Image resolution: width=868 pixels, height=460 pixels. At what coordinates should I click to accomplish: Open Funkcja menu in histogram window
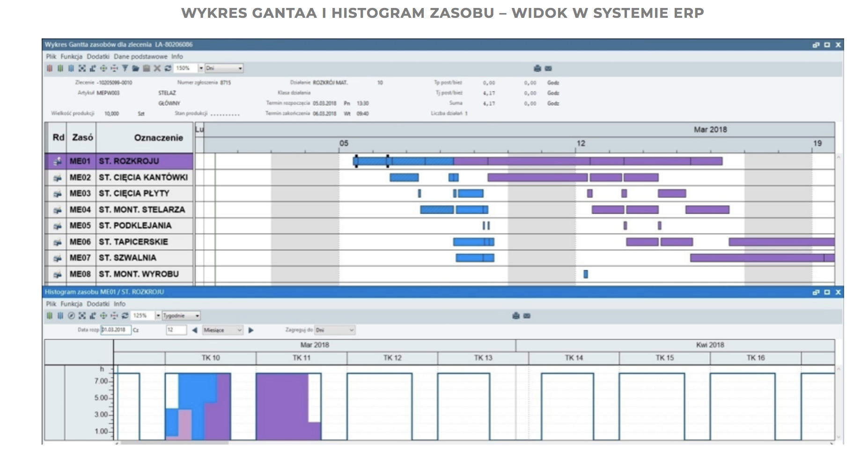(72, 304)
